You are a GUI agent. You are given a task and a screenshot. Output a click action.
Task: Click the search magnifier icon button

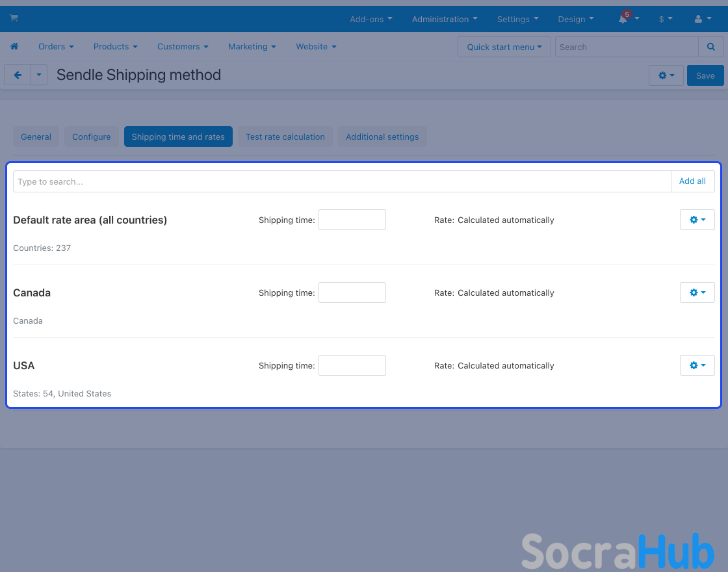click(x=711, y=47)
